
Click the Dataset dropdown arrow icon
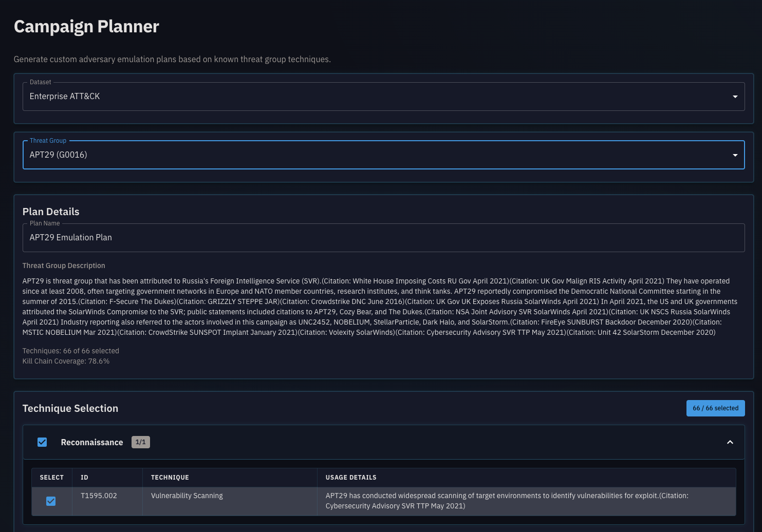point(735,97)
